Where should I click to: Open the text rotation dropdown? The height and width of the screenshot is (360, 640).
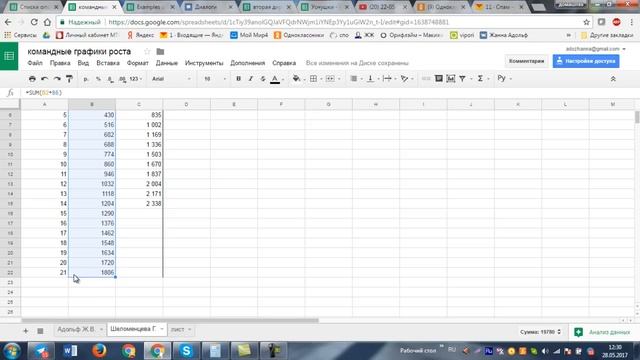(x=407, y=79)
